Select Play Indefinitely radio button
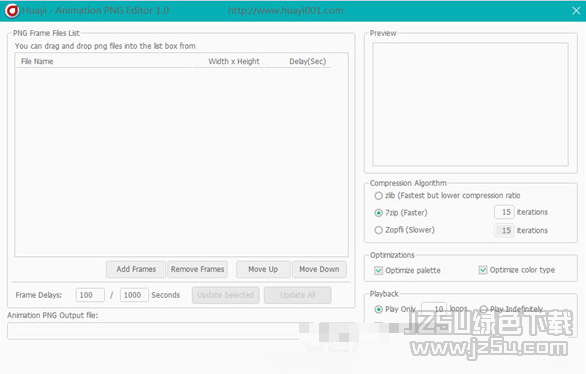This screenshot has height=374, width=586. pos(484,309)
